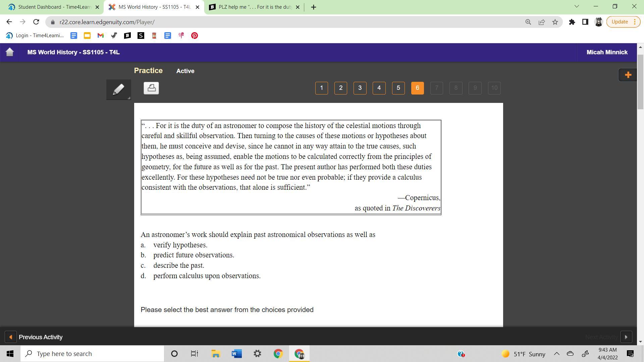Go to question 5
The height and width of the screenshot is (362, 644).
click(398, 88)
